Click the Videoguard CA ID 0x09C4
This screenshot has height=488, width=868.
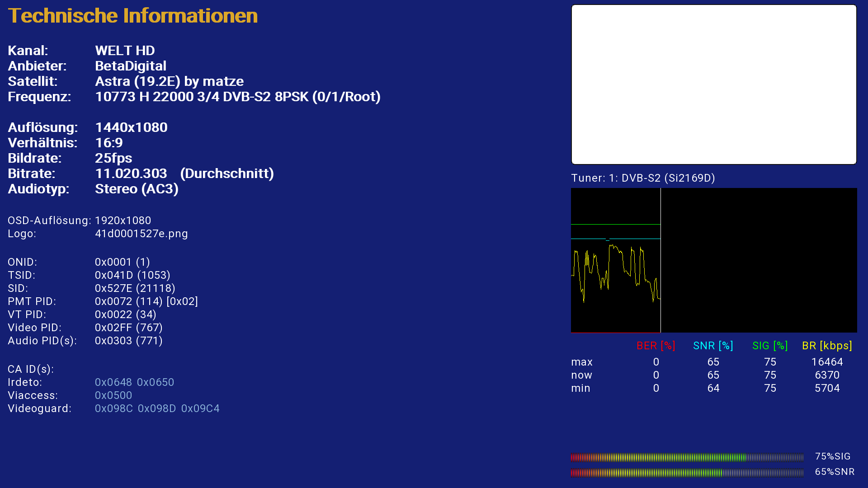click(200, 408)
